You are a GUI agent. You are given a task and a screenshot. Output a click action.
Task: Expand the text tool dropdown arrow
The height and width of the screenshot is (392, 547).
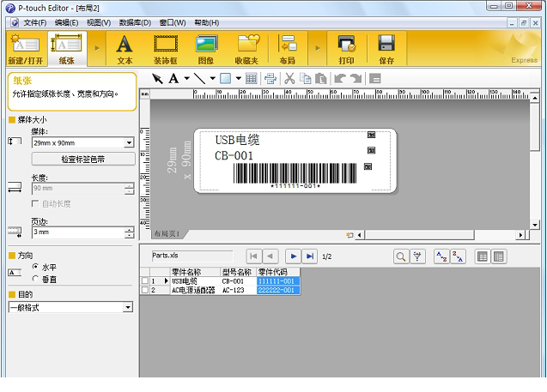187,78
